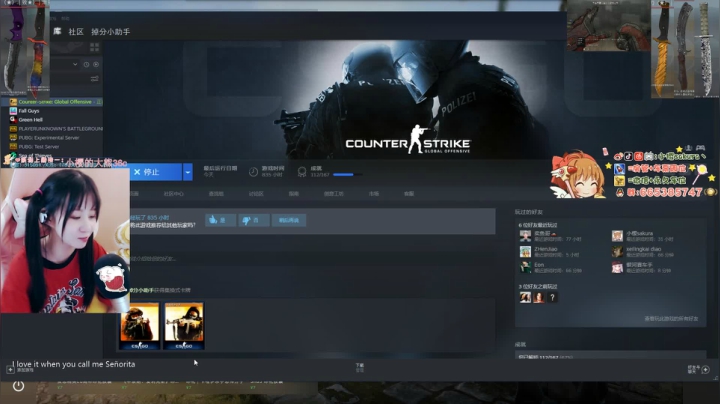Show ready-to-play games filter icon
This screenshot has height=404, width=720.
tap(96, 64)
